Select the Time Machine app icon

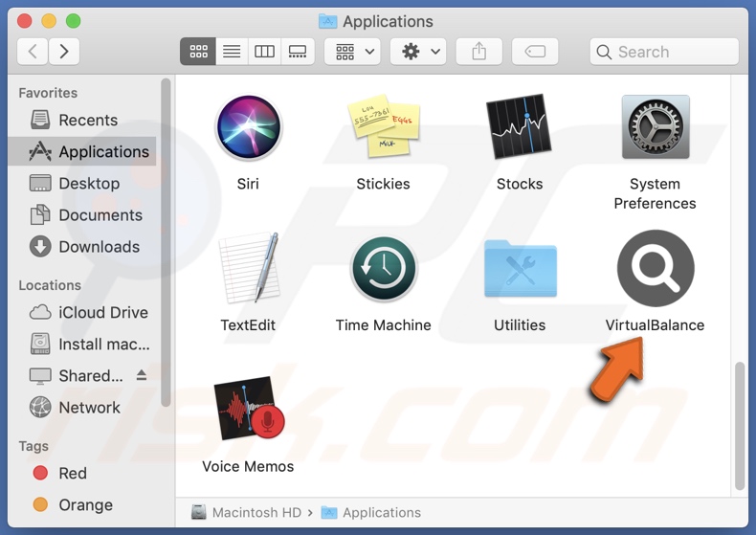pos(384,268)
